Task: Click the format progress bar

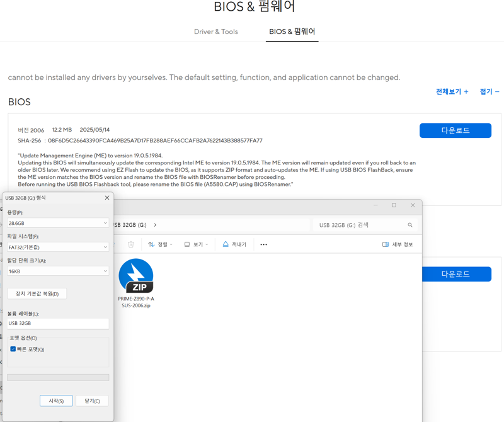Action: tap(58, 377)
